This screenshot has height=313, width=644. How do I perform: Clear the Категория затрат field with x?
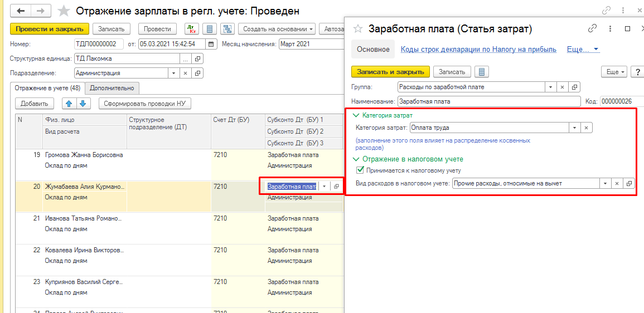tap(587, 128)
